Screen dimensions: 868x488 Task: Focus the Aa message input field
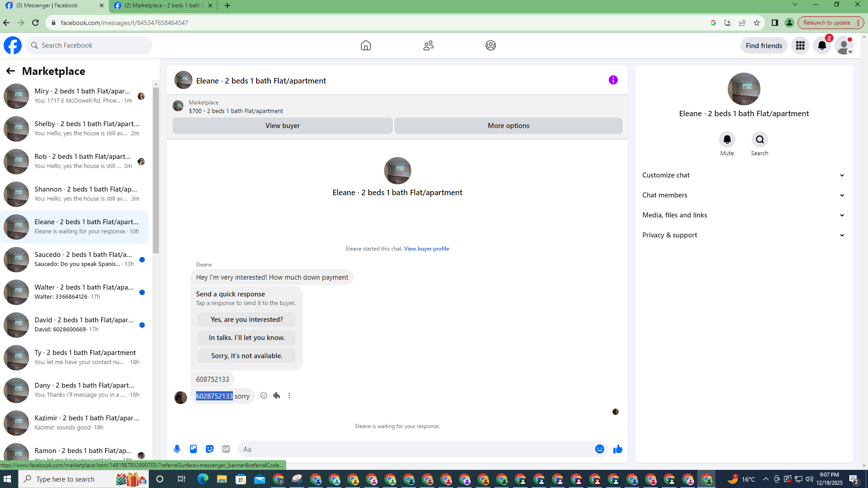coord(415,449)
